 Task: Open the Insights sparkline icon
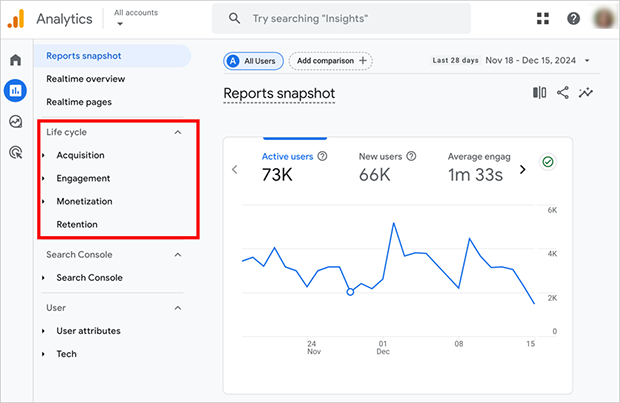(586, 93)
